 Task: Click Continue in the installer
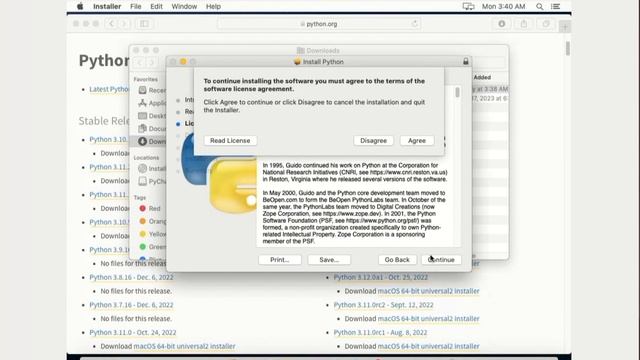(441, 260)
